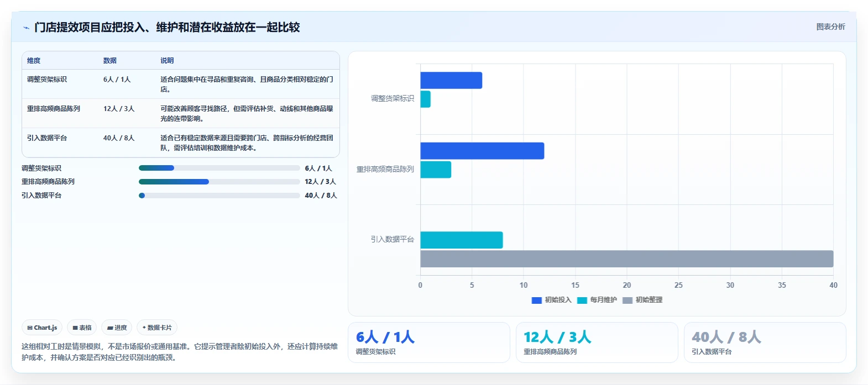The image size is (868, 385).
Task: Click the 引入数据平台 progress row label
Action: pos(41,196)
